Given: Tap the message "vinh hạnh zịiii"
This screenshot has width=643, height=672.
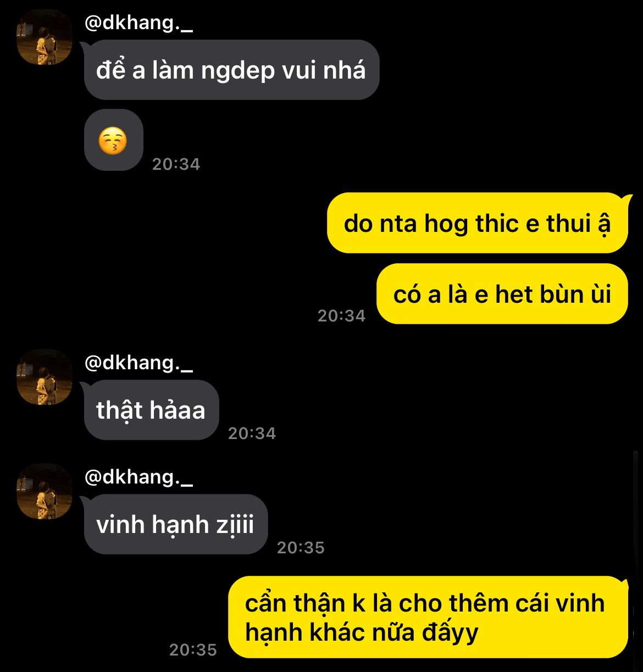Looking at the screenshot, I should pyautogui.click(x=175, y=524).
